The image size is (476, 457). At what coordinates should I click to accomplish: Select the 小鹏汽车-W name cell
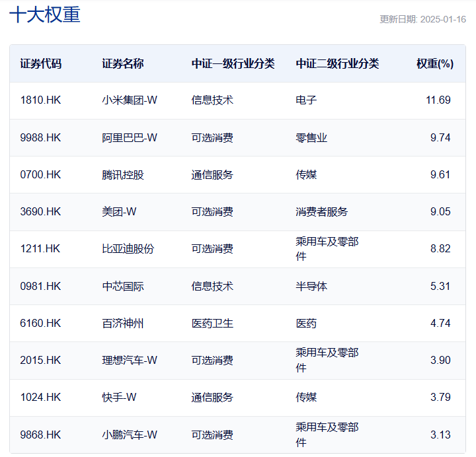130,435
